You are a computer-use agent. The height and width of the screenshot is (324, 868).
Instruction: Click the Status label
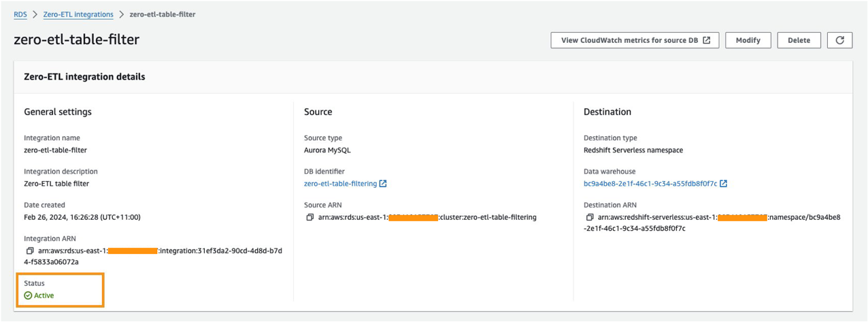coord(34,283)
